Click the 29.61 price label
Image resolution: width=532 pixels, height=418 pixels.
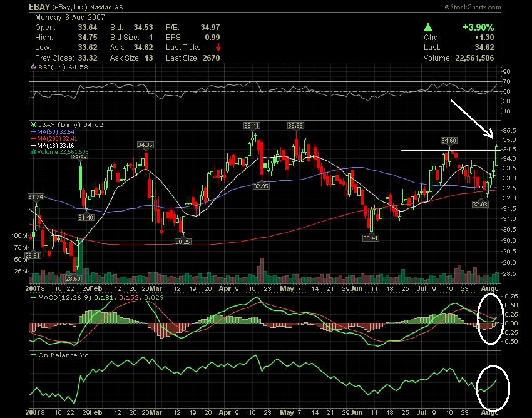point(33,256)
